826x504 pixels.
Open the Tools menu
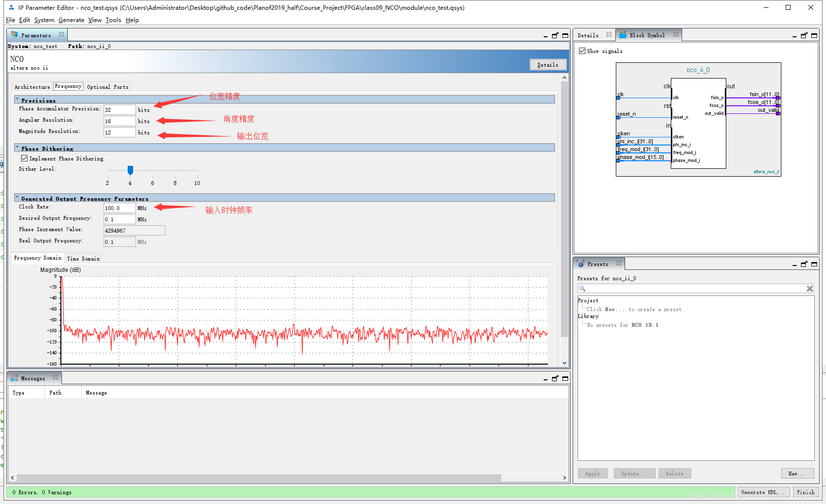click(113, 20)
